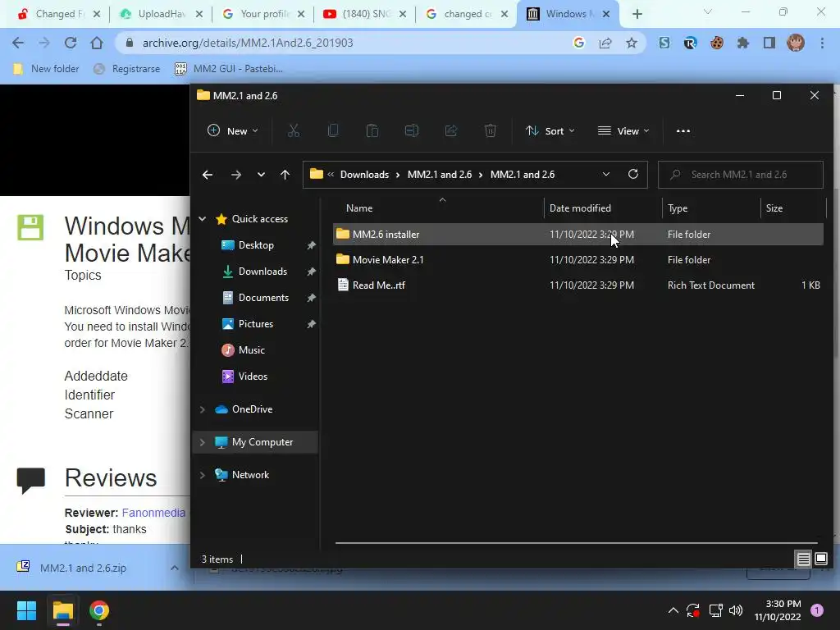
Task: Expand the My Computer tree node
Action: (203, 442)
